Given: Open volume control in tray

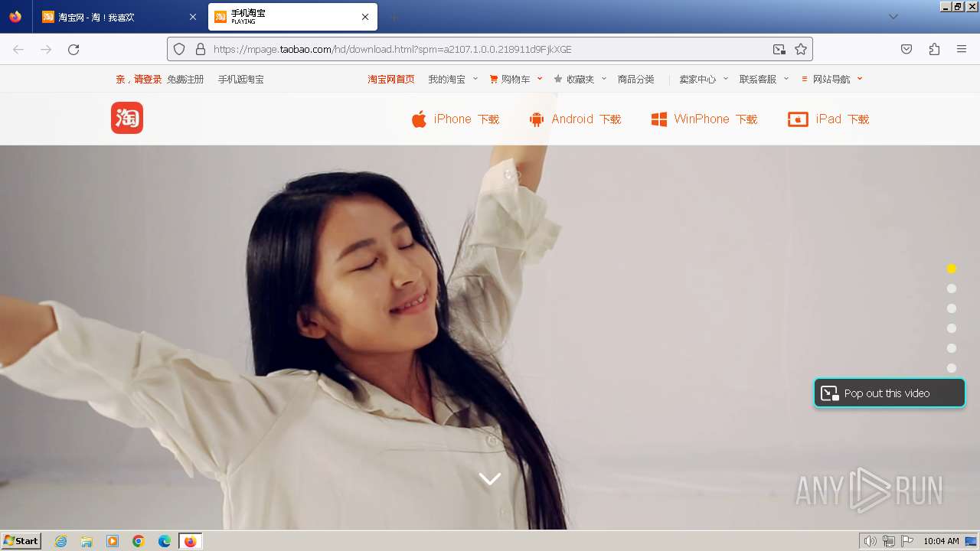Looking at the screenshot, I should point(870,541).
